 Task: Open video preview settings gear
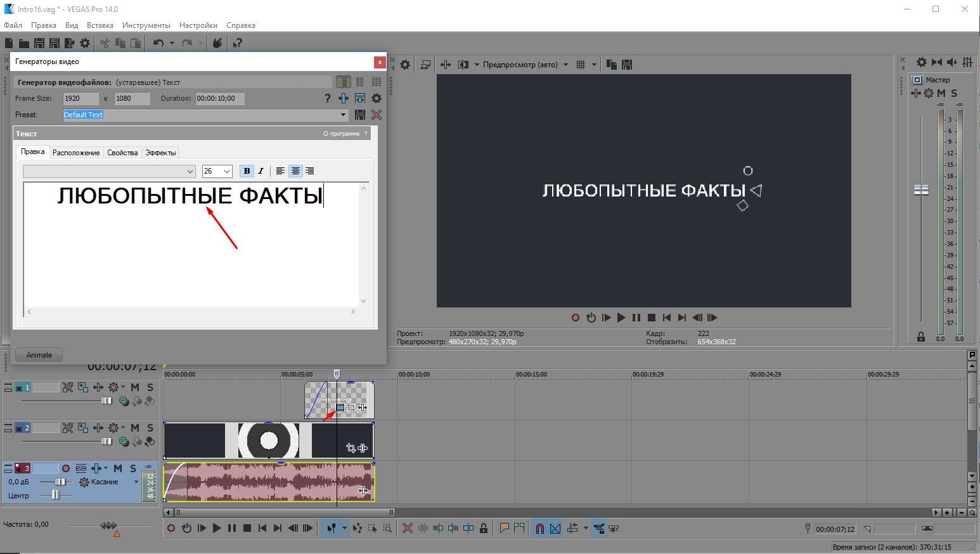point(405,65)
